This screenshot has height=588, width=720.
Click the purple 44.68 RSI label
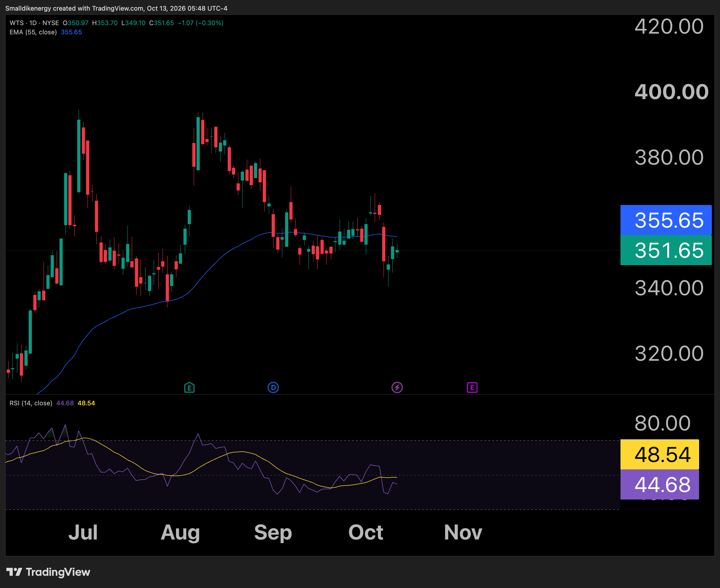[x=659, y=485]
